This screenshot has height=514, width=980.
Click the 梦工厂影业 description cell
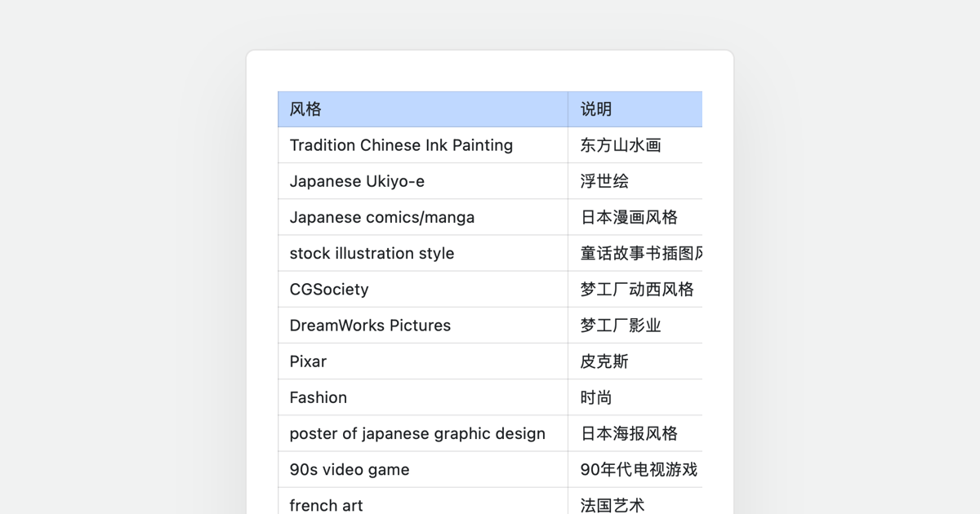(x=621, y=326)
